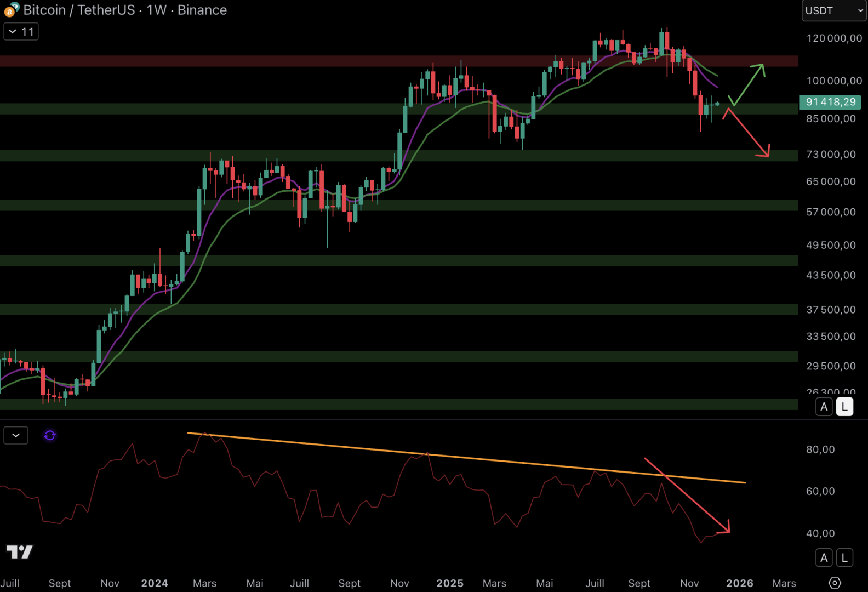Open chart settings hexagon gear icon
Screen dimensions: 868x592
click(x=835, y=583)
